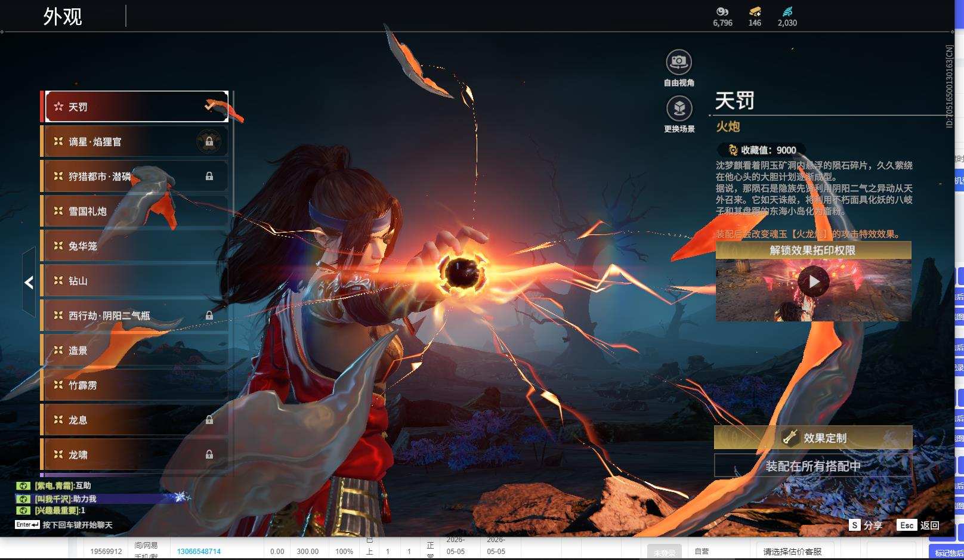Open the 效果定制 effect customization
Image resolution: width=964 pixels, height=560 pixels.
click(x=813, y=438)
